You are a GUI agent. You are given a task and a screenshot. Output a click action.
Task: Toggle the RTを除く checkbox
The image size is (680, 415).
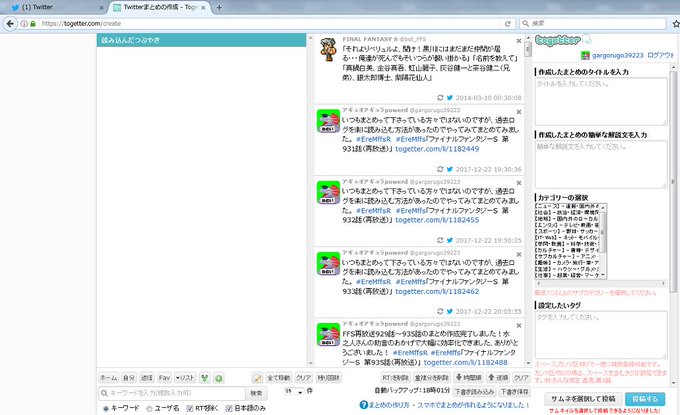(x=190, y=408)
